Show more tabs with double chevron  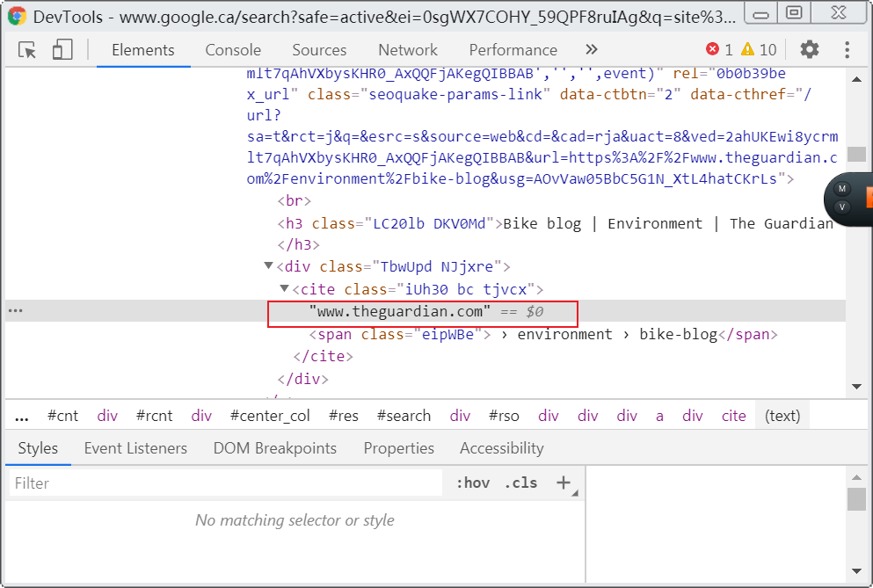[592, 49]
